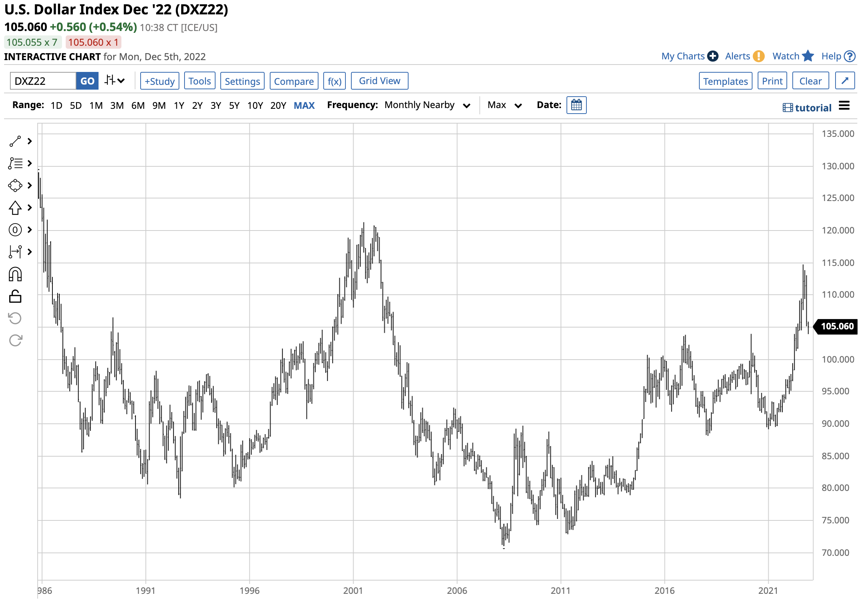The height and width of the screenshot is (613, 868).
Task: Open the annotation drawing tool
Action: tap(15, 163)
